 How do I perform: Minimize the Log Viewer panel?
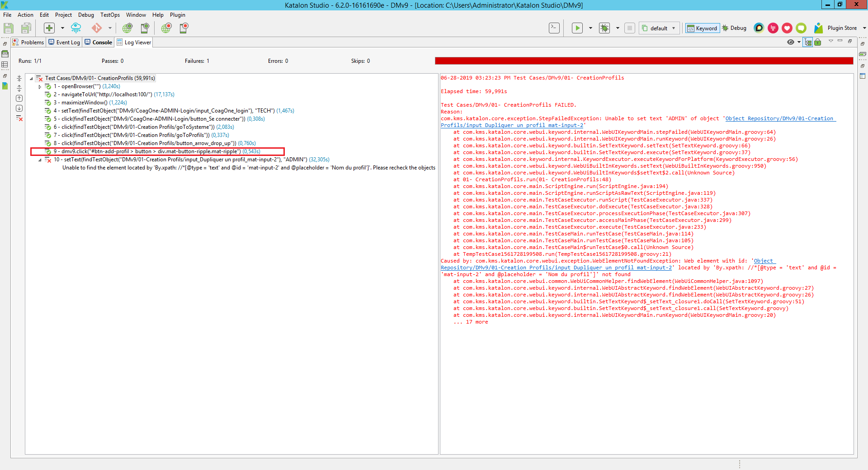click(x=840, y=41)
